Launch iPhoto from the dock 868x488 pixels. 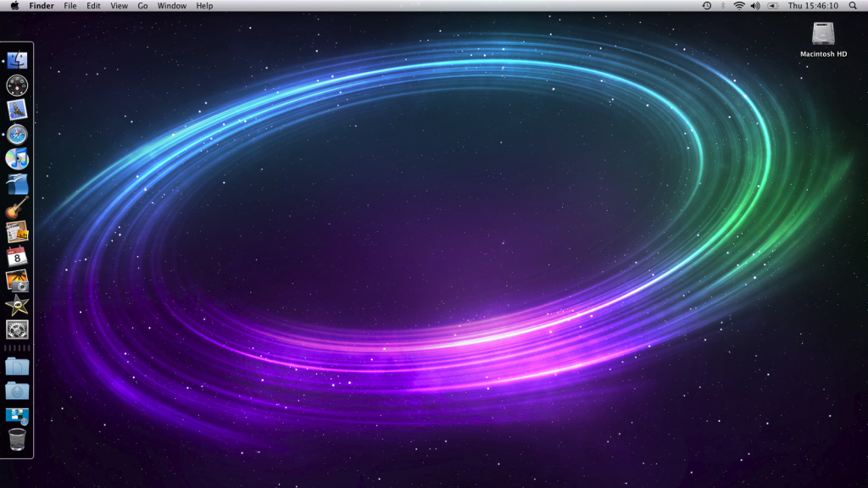[17, 280]
